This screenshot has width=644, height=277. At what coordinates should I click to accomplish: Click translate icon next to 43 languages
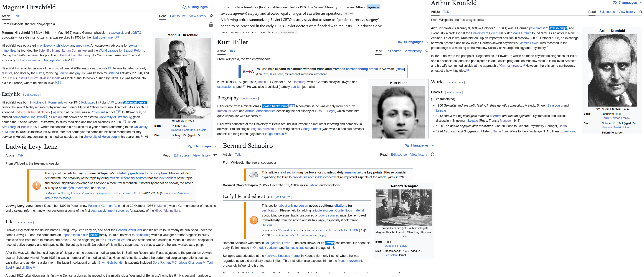(x=184, y=7)
